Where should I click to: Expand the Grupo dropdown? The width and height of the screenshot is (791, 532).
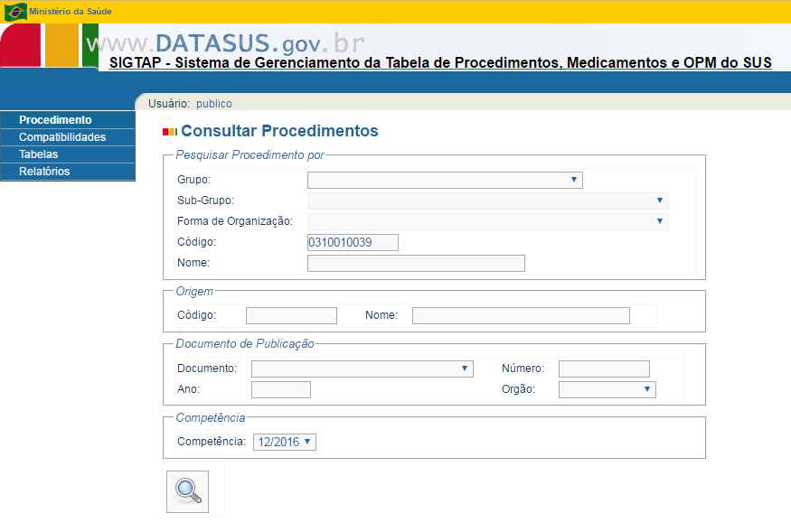(445, 180)
